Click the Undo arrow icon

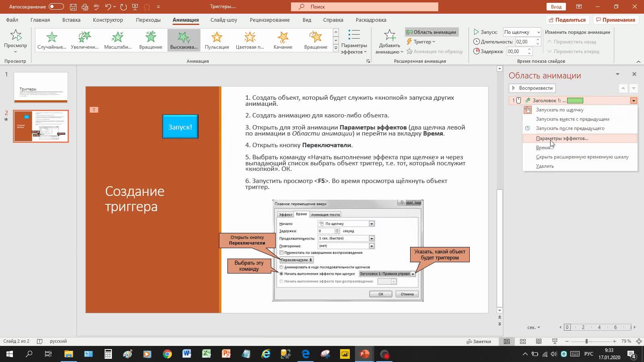click(107, 7)
